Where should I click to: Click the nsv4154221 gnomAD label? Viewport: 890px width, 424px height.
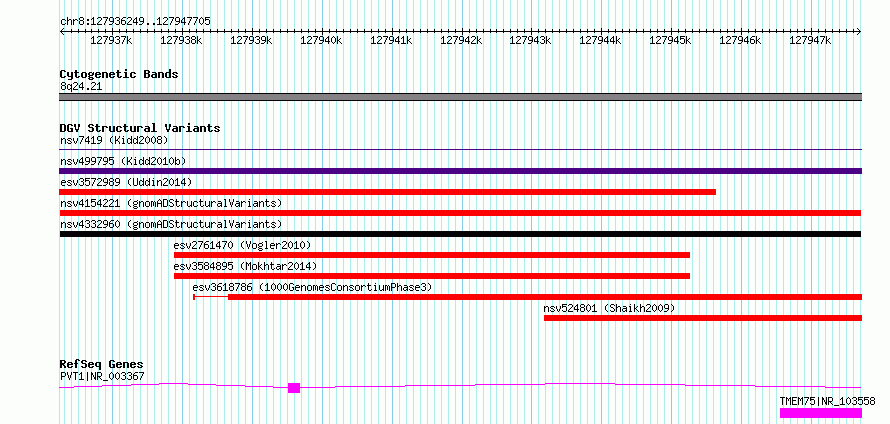click(x=171, y=203)
